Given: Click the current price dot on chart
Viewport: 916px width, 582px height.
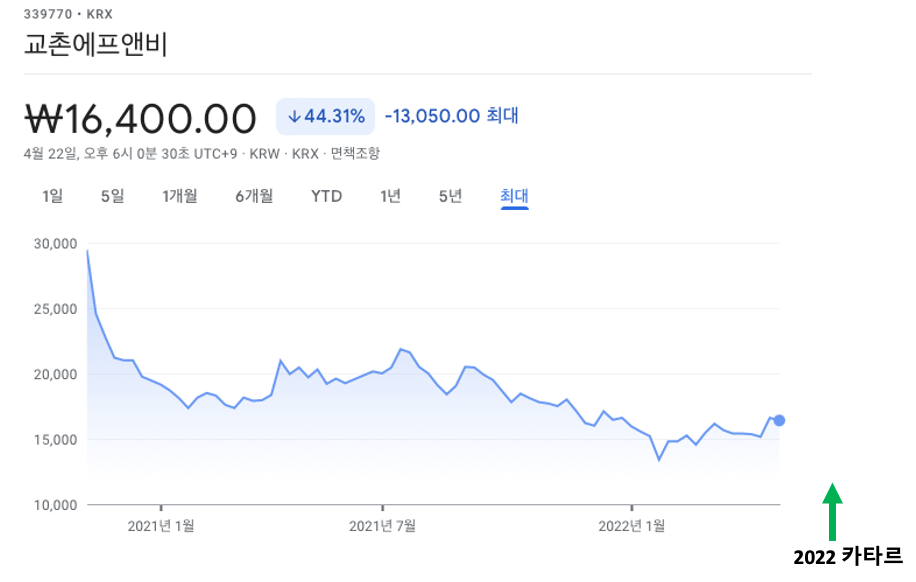Looking at the screenshot, I should point(779,420).
